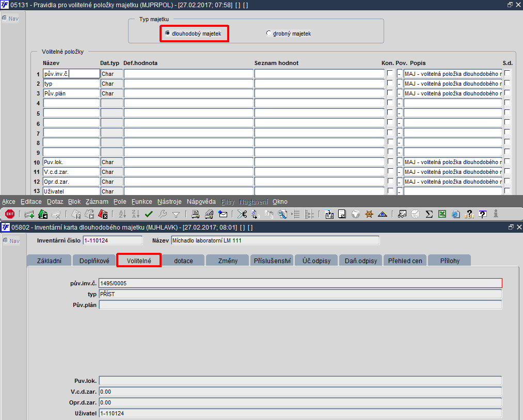Viewport: 523px width, 420px height.
Task: Click the Inventární číslo field
Action: (113, 240)
